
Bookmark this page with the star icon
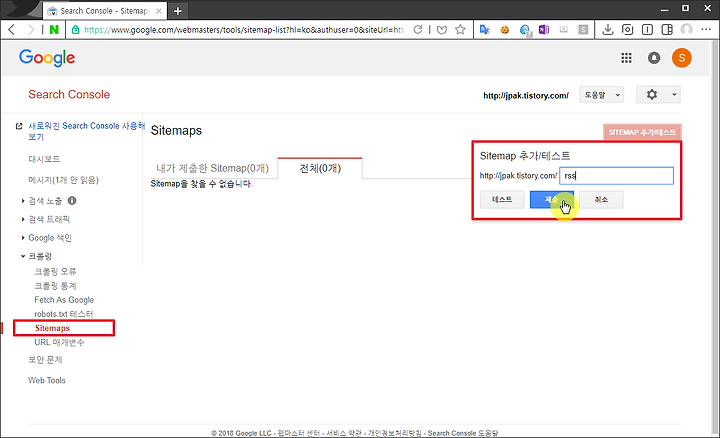460,30
